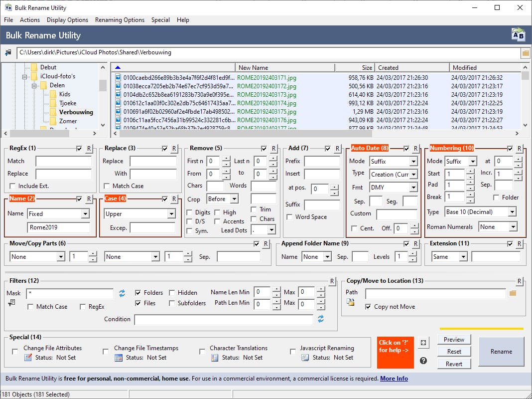
Task: Open the Name mode dropdown showing Fixed
Action: tap(85, 214)
